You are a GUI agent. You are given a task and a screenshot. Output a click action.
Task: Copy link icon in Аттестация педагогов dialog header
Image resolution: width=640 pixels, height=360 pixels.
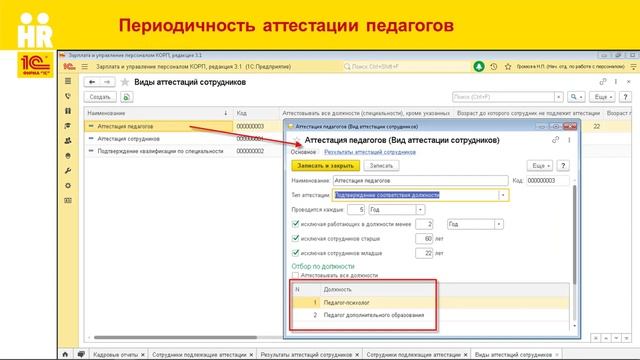point(555,140)
